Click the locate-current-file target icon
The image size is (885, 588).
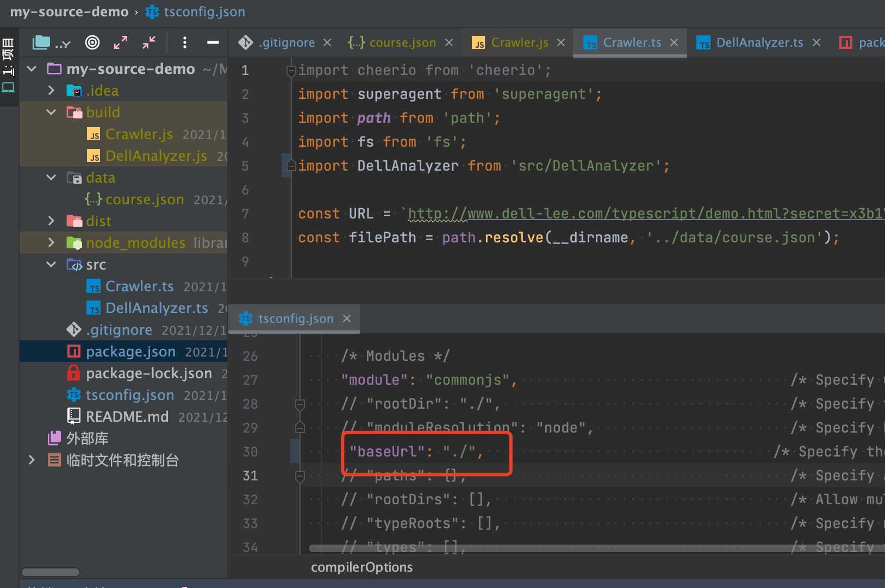[x=92, y=42]
